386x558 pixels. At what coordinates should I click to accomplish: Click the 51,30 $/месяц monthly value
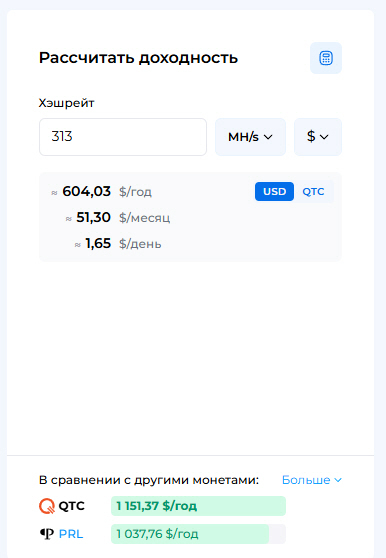[123, 217]
